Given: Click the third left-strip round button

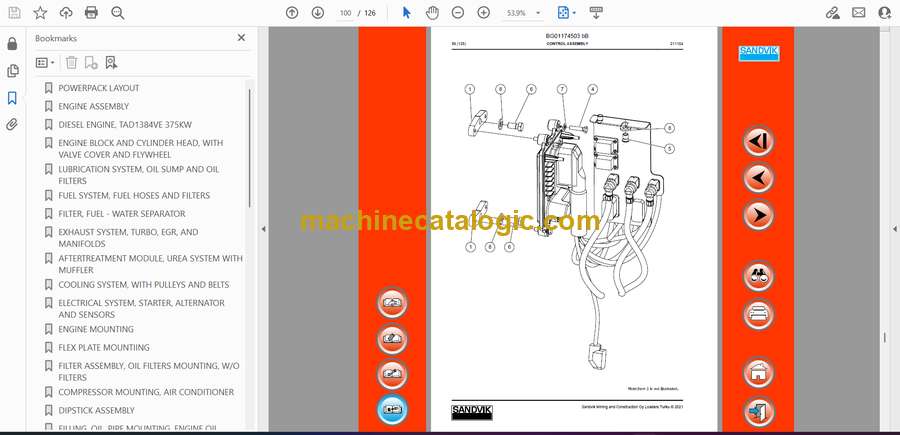Looking at the screenshot, I should pyautogui.click(x=392, y=374).
